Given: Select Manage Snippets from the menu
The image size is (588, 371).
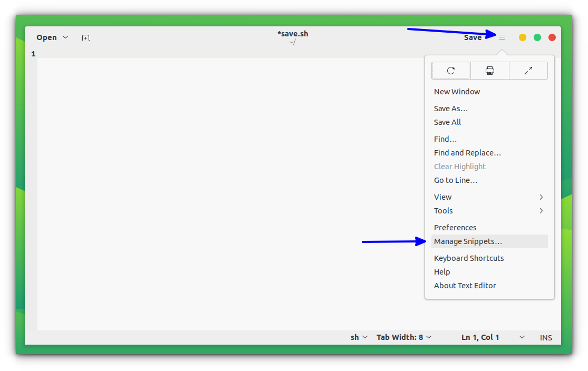Looking at the screenshot, I should [468, 241].
